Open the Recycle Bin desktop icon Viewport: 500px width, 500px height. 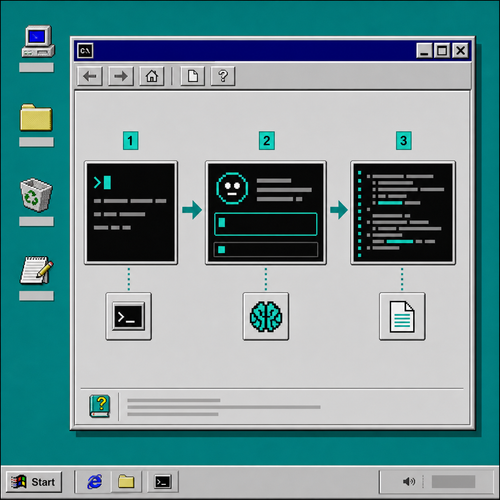[x=36, y=195]
